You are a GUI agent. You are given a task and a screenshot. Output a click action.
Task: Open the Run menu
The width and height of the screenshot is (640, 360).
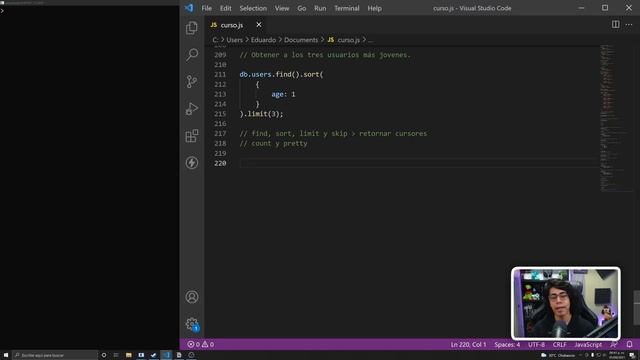pos(320,8)
